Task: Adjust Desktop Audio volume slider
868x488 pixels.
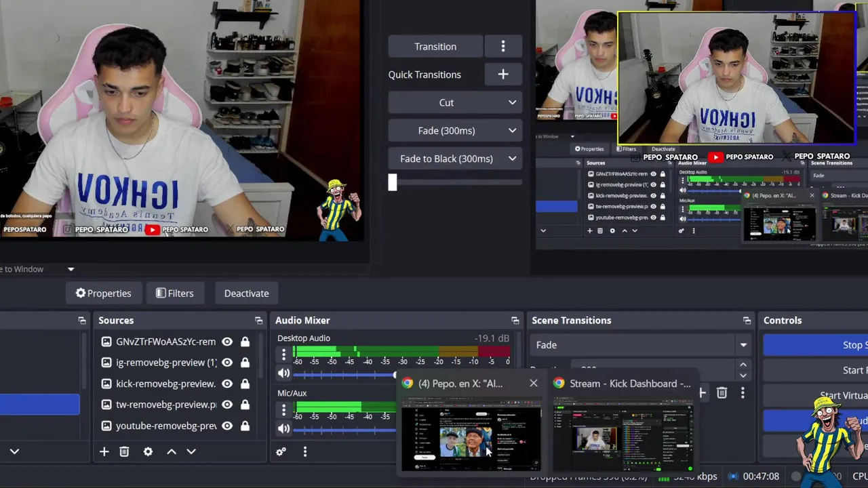Action: pyautogui.click(x=346, y=374)
